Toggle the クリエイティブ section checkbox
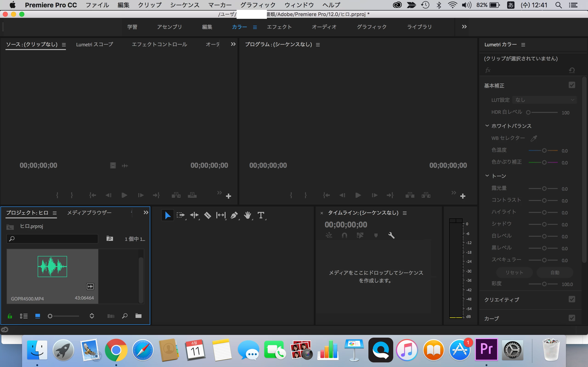Viewport: 588px width, 367px height. coord(572,299)
